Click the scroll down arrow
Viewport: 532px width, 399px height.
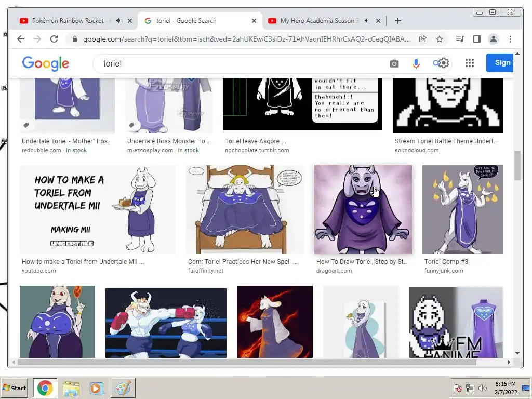517,353
